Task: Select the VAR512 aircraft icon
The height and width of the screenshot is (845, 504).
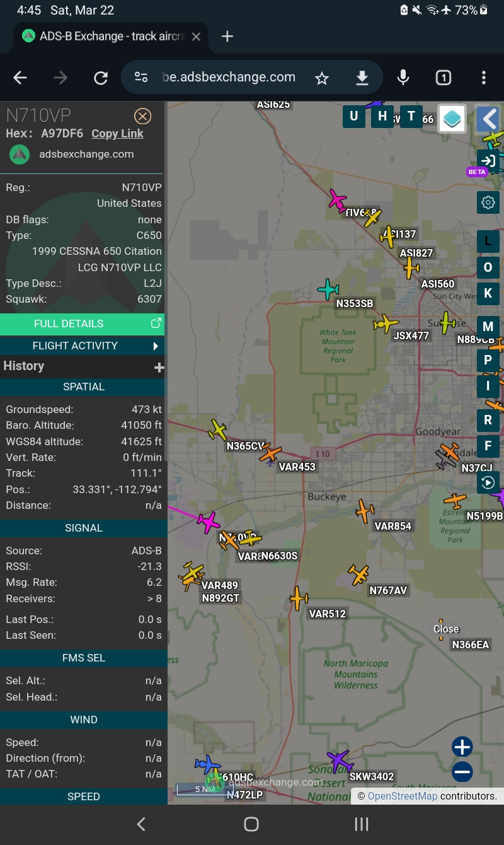Action: point(299,598)
